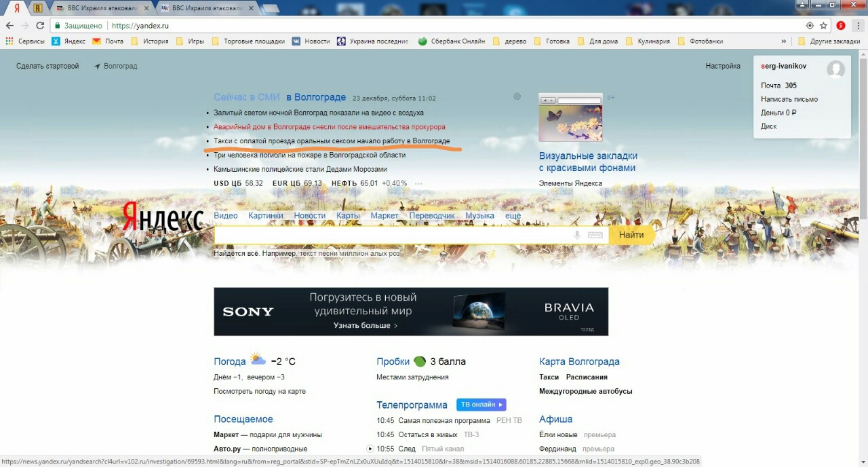Open the pinned R tab

coord(38,8)
